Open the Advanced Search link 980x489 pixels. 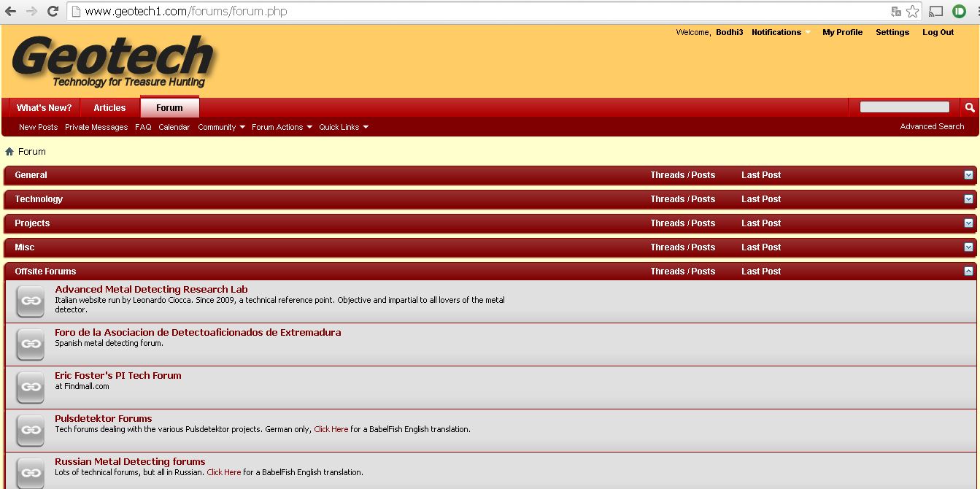coord(932,126)
